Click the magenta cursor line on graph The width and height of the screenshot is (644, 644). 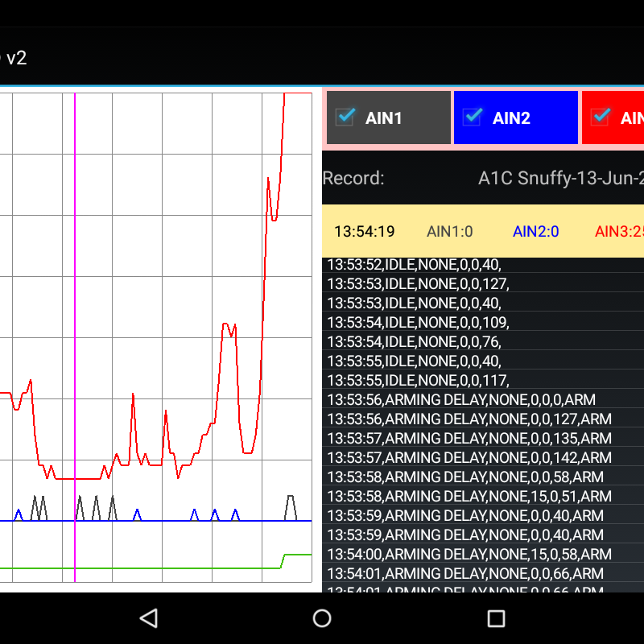tap(75, 322)
